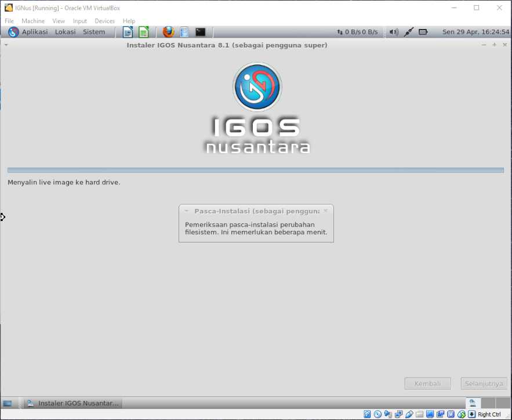Screen dimensions: 512x420
Task: Open the terminal from the top panel
Action: point(200,32)
